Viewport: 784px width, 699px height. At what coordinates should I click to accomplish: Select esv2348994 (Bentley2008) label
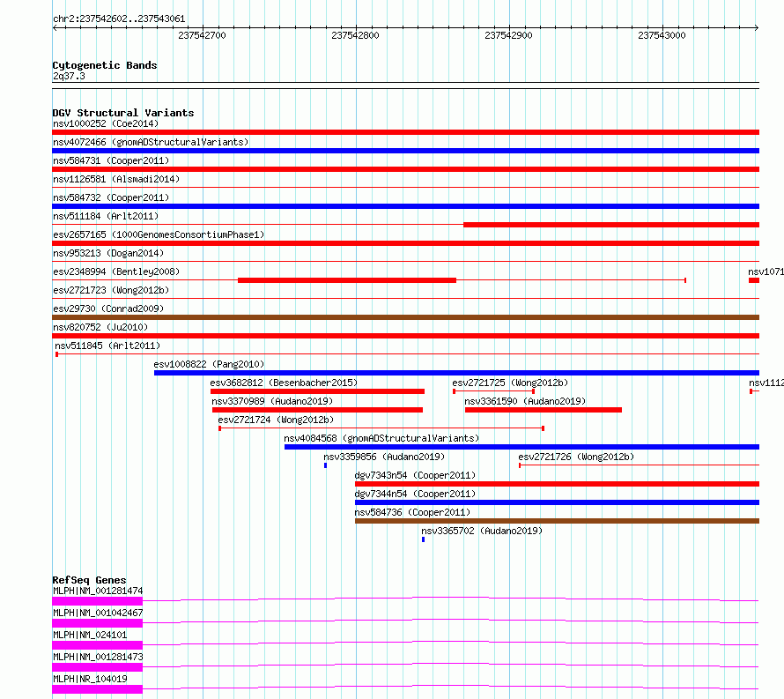[x=116, y=271]
